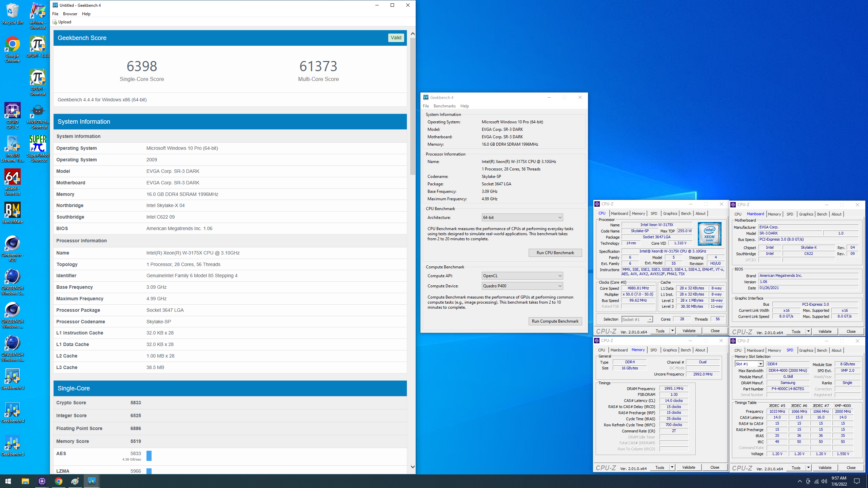This screenshot has width=868, height=488.
Task: Click Validate in CPU-Z CPU window
Action: (689, 331)
